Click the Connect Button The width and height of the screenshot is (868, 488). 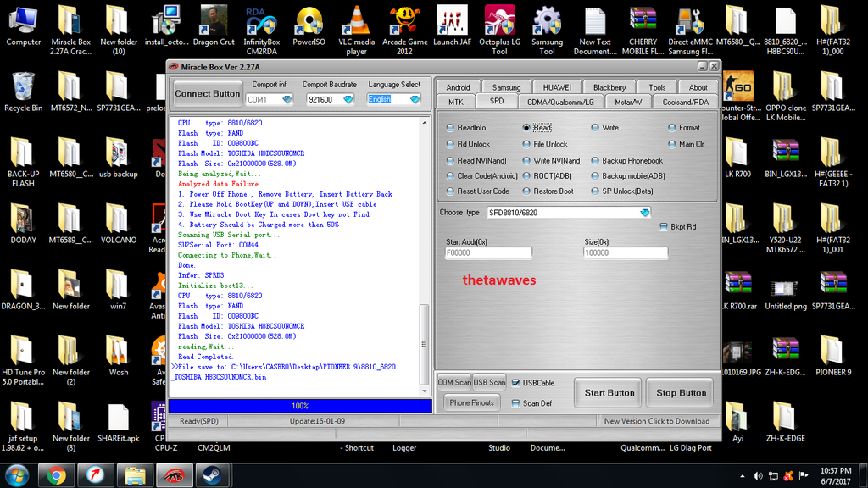207,93
